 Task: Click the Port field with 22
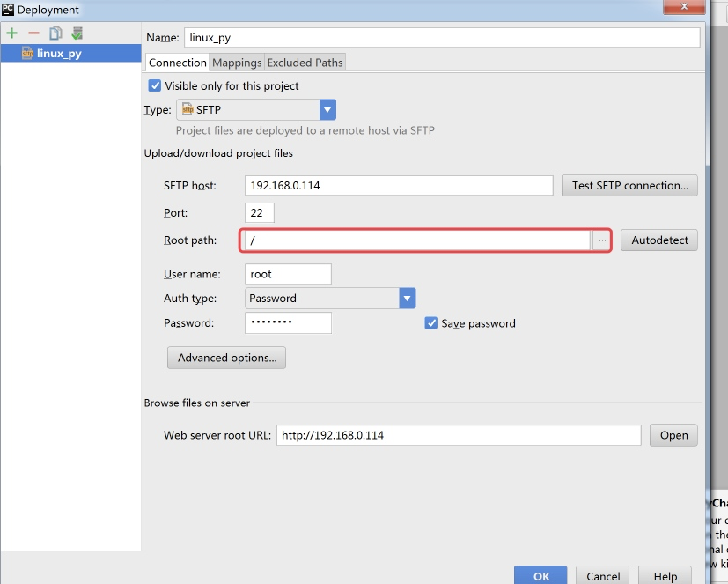(x=260, y=213)
